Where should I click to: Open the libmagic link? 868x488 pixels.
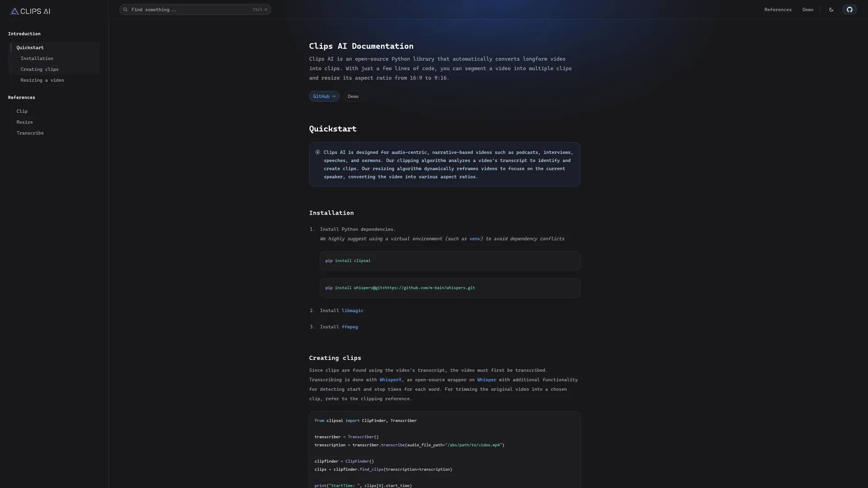click(x=352, y=310)
